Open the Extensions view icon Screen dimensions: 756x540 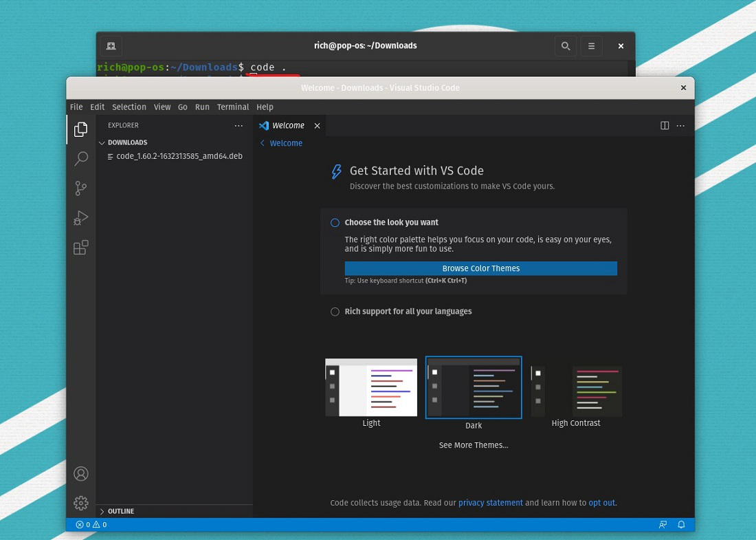[x=80, y=247]
